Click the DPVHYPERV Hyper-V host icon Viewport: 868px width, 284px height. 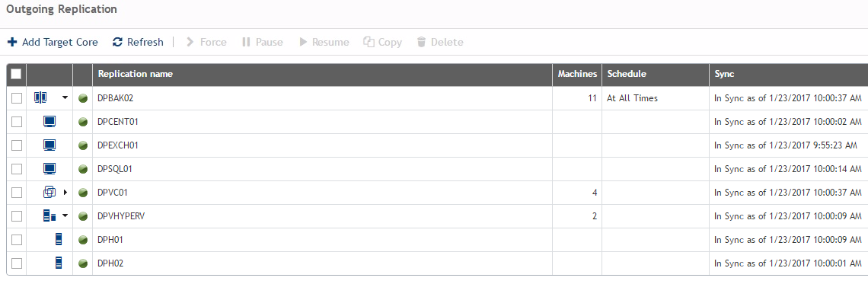[49, 216]
